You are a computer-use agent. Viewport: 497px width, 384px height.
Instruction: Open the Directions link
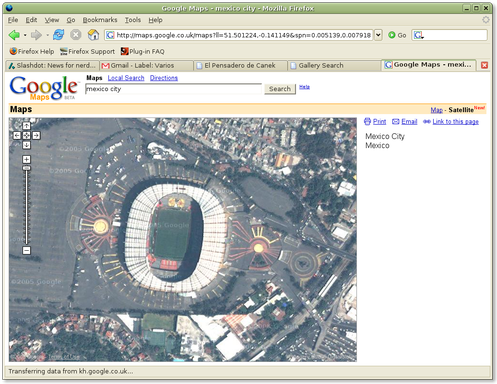point(164,78)
